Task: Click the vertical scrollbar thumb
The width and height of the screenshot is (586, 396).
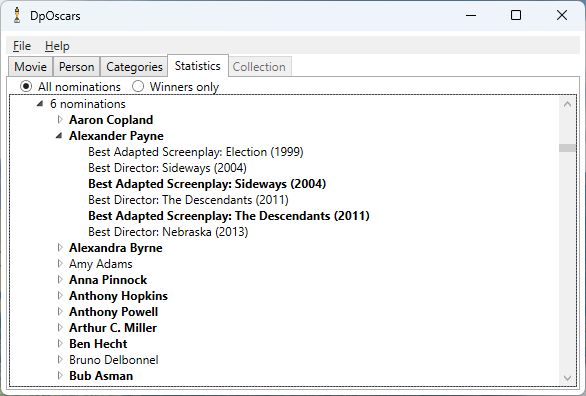Action: point(567,148)
